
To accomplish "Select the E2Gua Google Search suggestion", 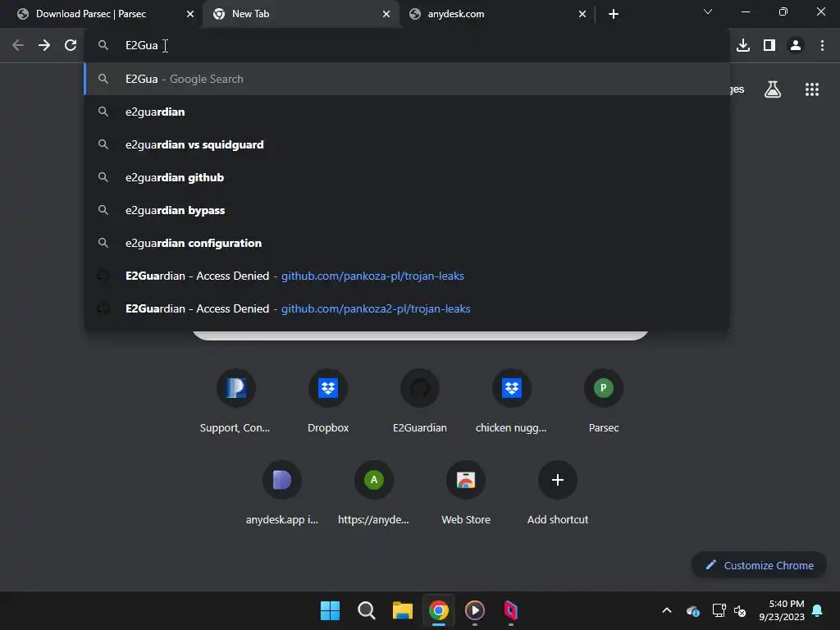I will [x=407, y=80].
